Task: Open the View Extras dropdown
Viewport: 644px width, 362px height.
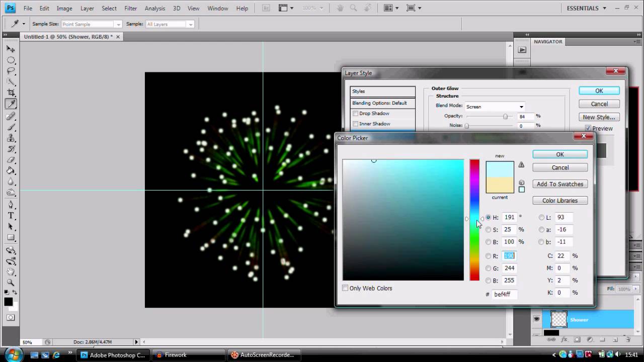Action: [x=286, y=8]
